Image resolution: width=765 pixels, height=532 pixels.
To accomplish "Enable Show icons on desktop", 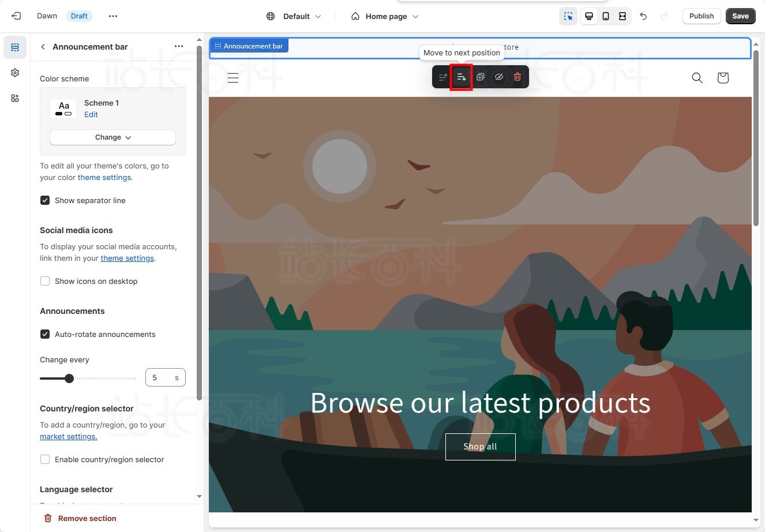I will (x=45, y=281).
